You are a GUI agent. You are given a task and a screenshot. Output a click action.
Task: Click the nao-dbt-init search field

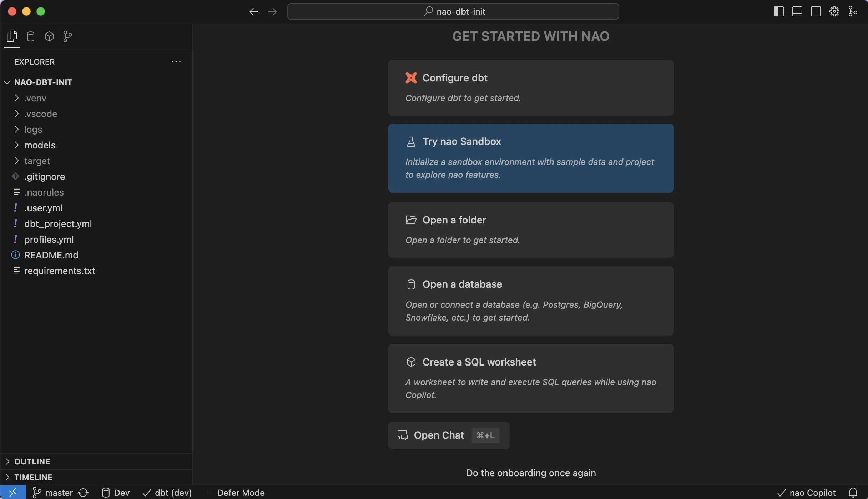pyautogui.click(x=453, y=12)
